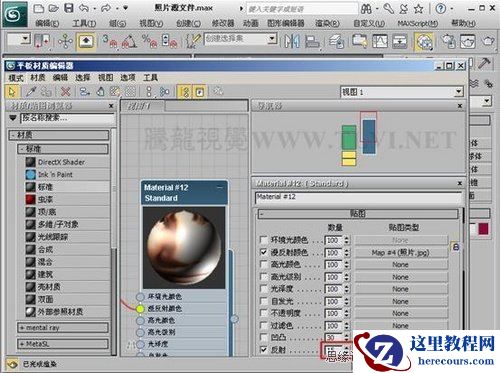Click the 漫反射颜色 input socket on node
Screen dimensions: 500x373
[140, 309]
